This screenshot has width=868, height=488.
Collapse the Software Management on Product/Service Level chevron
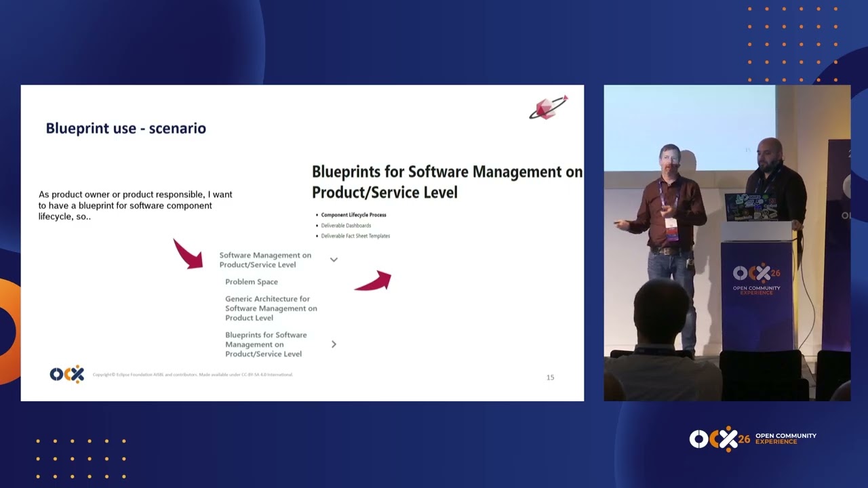click(x=334, y=260)
